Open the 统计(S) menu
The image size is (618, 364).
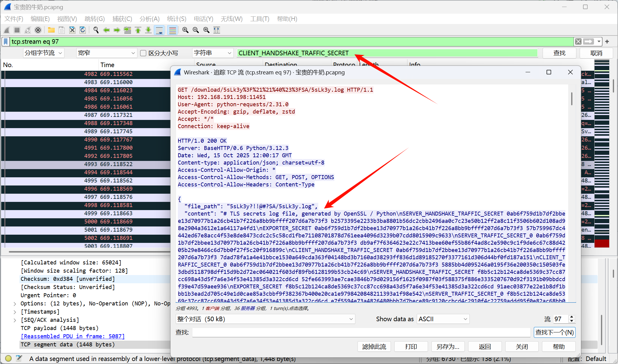coord(176,19)
